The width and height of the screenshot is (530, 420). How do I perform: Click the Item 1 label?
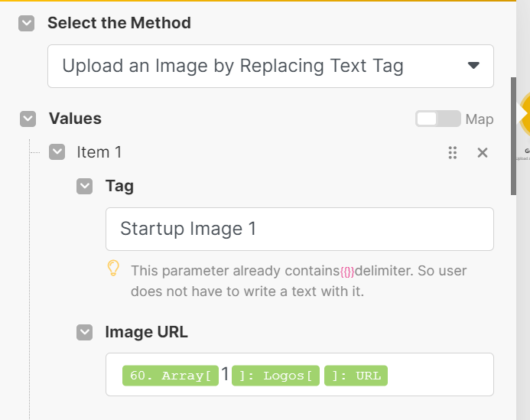point(99,152)
